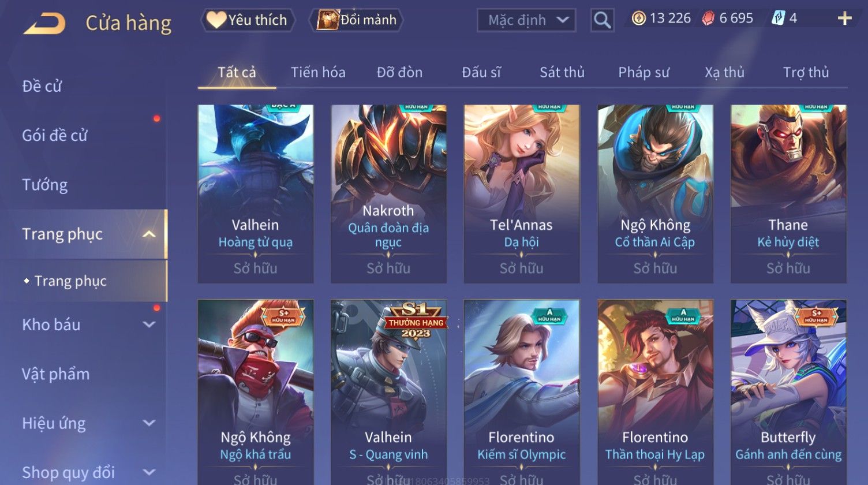Image resolution: width=868 pixels, height=485 pixels.
Task: Open Tướng in the sidebar
Action: 44,185
